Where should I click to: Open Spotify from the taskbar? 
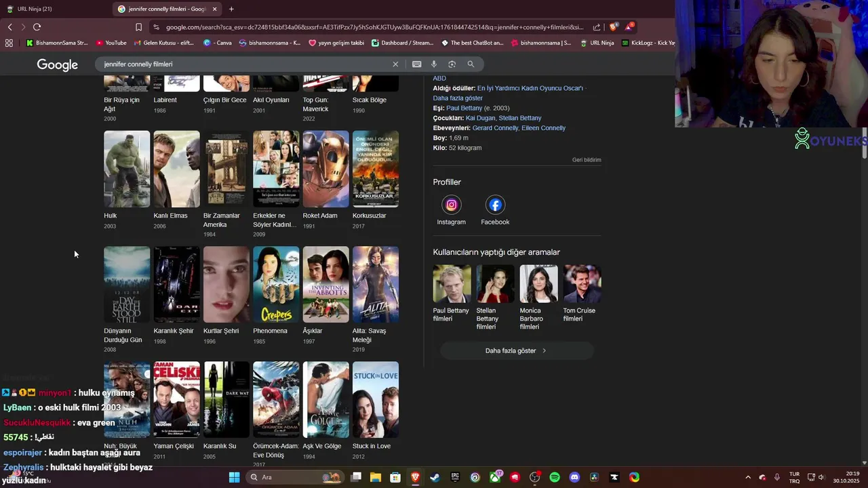(555, 477)
